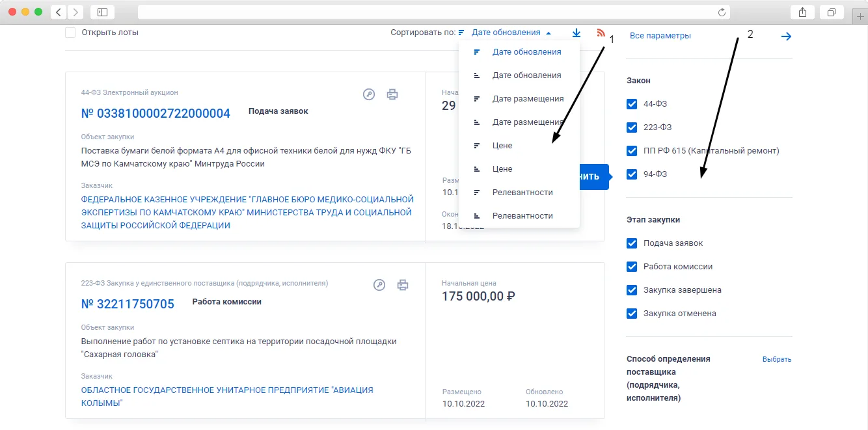This screenshot has height=430, width=868.
Task: Open the ФЕДЕРАЛЬНОЕ КАЗЕННОЕ УЧРЕЖДЕНИЕ customer link
Action: click(x=247, y=213)
